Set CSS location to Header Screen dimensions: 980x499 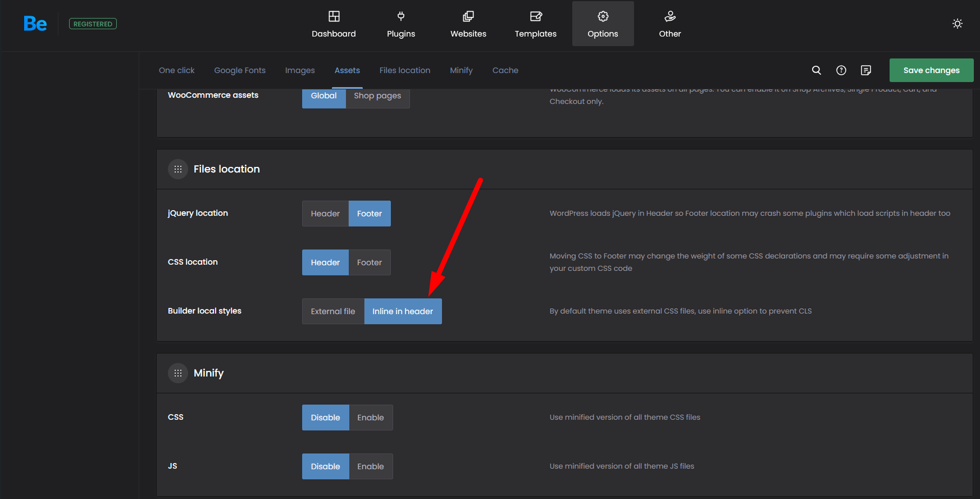(325, 262)
